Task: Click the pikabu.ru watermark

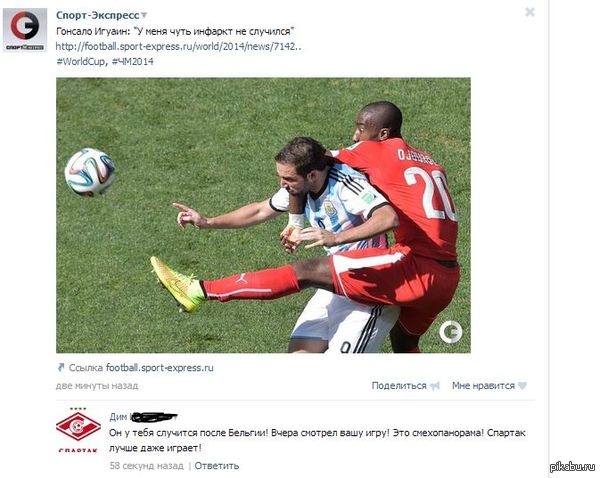Action: click(572, 467)
